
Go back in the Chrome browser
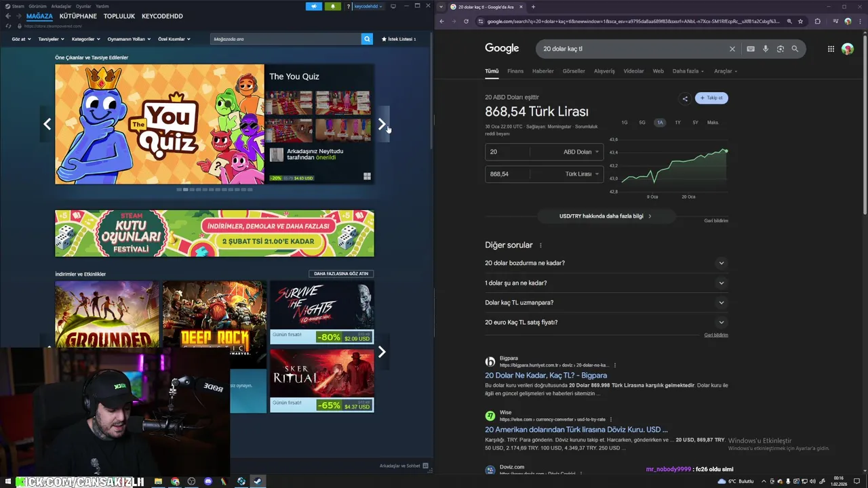pos(442,21)
